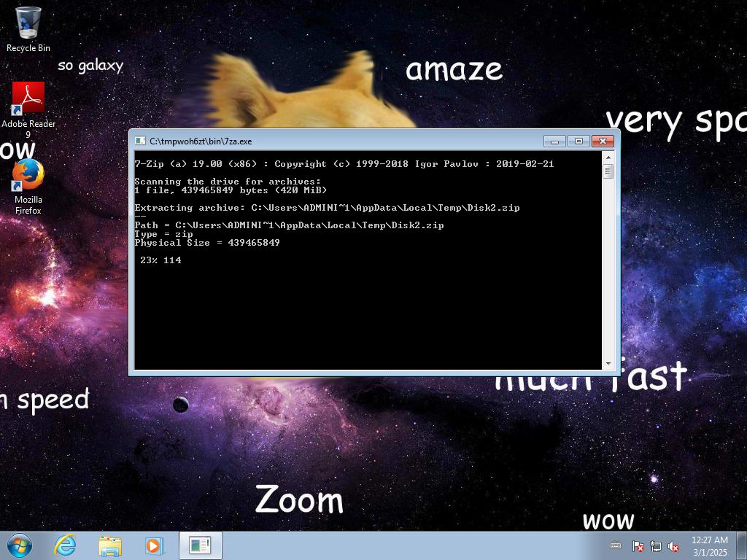Open the console window system menu icon
This screenshot has height=560, width=747.
pyautogui.click(x=140, y=141)
